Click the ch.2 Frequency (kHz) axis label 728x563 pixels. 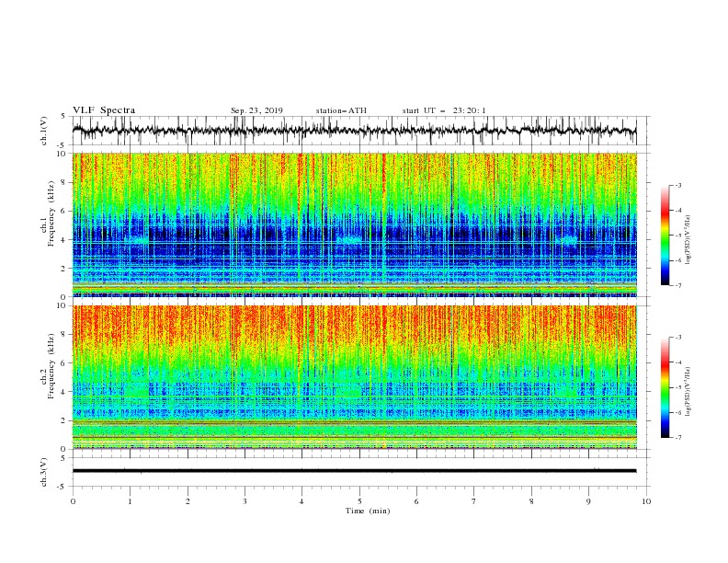coord(49,366)
